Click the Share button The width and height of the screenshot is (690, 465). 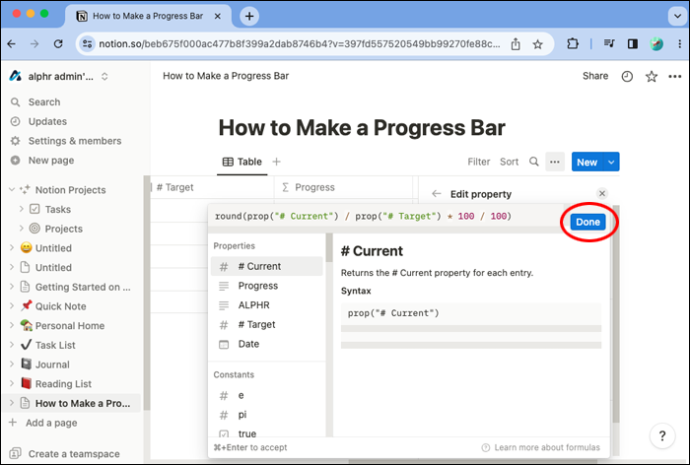[x=595, y=76]
